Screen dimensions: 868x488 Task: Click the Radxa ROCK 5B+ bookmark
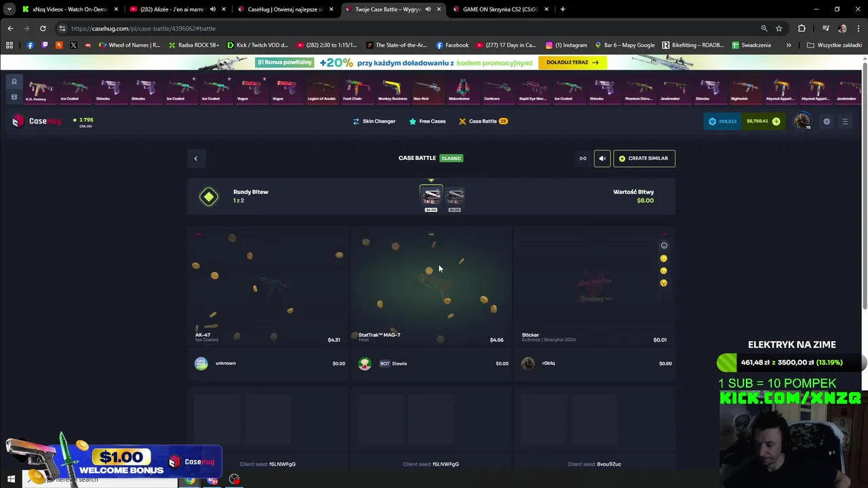(193, 45)
